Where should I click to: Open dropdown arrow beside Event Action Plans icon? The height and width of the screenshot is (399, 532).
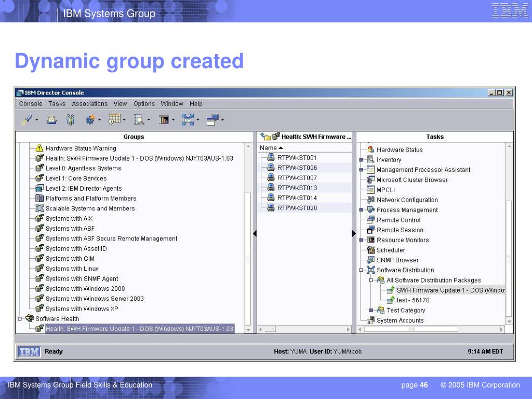[x=99, y=120]
